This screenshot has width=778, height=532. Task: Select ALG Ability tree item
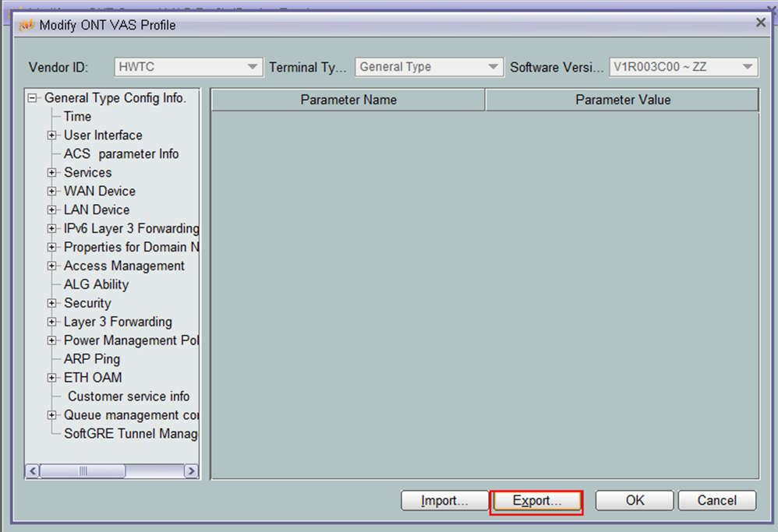tap(96, 285)
